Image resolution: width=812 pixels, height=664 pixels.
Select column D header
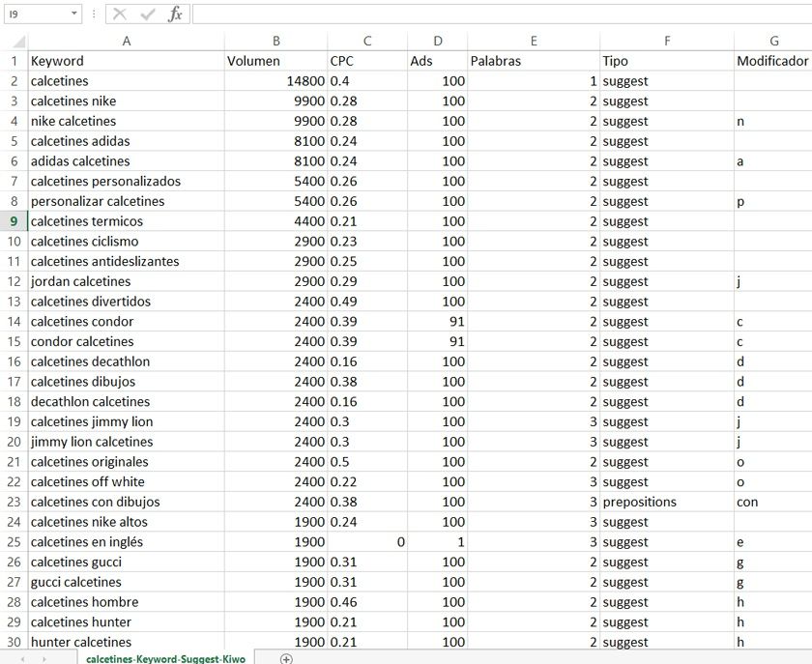(438, 41)
